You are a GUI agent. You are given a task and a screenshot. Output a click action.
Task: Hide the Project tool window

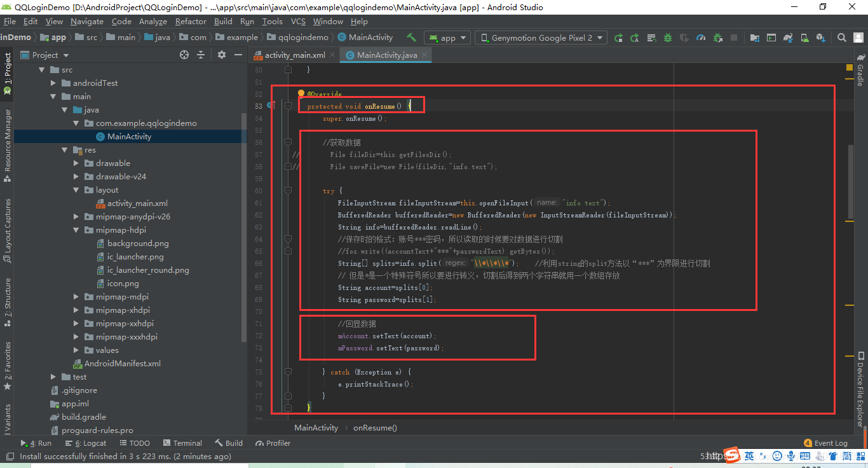point(238,55)
